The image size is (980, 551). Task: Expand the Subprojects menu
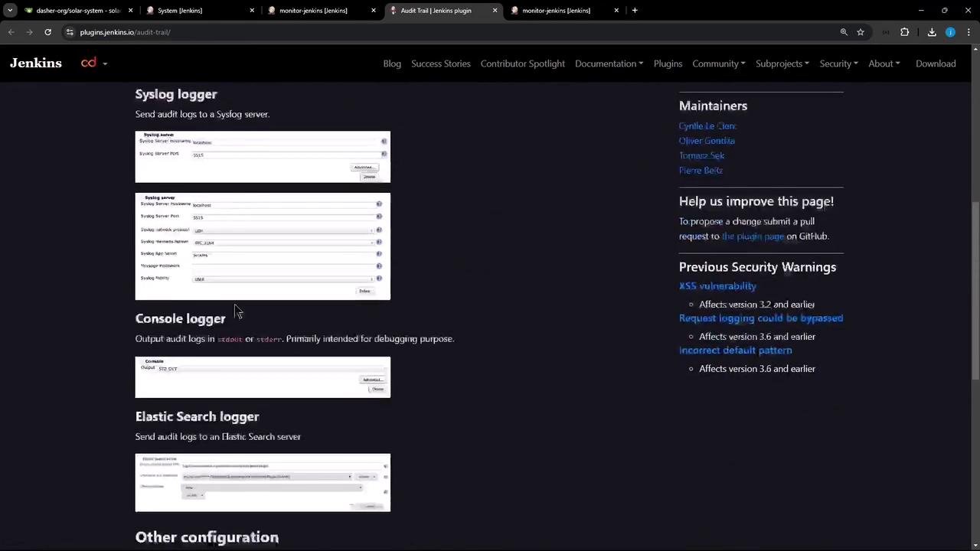(782, 64)
